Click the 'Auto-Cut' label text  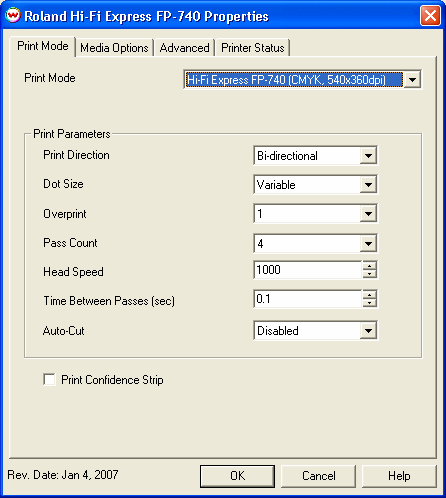64,331
